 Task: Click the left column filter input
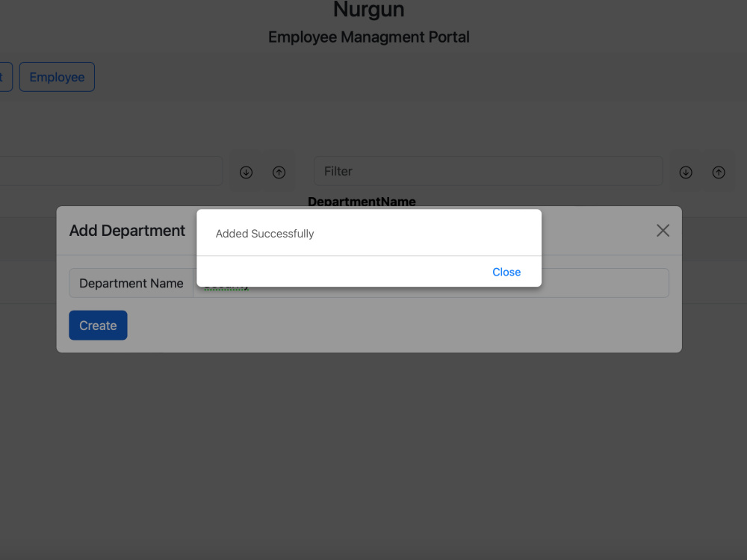(x=111, y=171)
